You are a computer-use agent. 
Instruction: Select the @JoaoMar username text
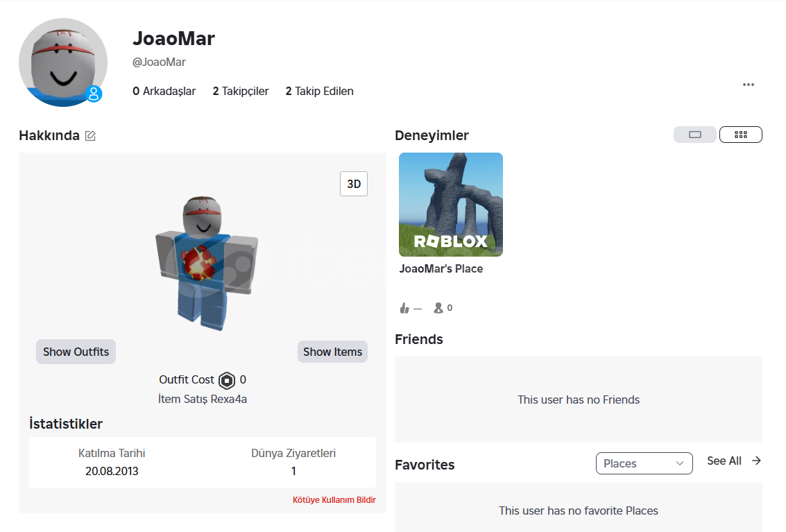[x=159, y=62]
